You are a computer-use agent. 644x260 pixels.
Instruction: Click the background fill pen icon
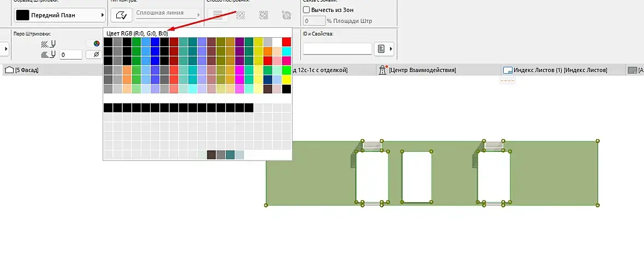(49, 54)
